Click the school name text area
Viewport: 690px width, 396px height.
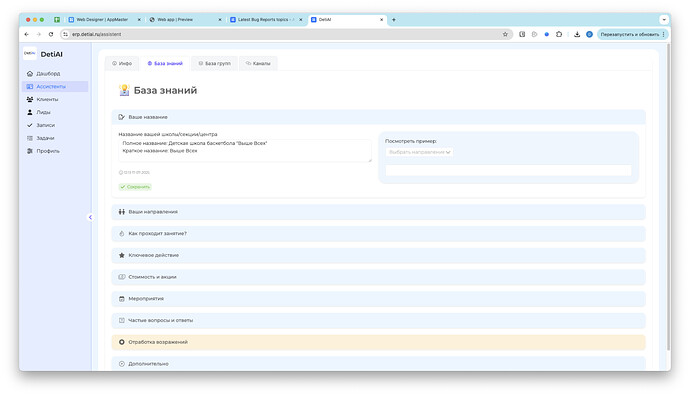pyautogui.click(x=245, y=150)
